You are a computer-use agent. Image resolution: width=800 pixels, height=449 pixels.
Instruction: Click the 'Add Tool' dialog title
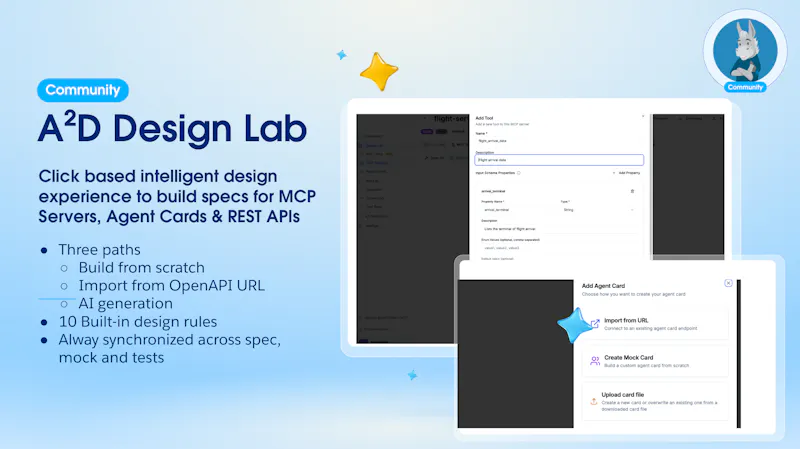484,118
